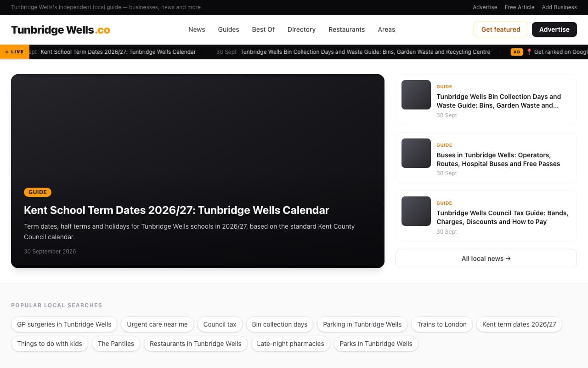Click the Parks in Tunbridge Wells chip

(376, 344)
